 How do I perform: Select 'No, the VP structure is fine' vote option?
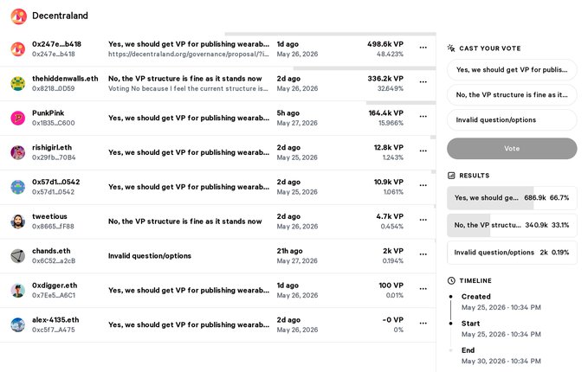click(x=512, y=95)
